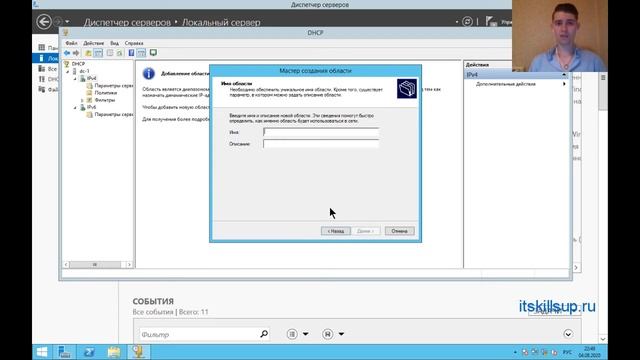Screen dimensions: 640x360
Task: Collapse the IPv6 tree node arrow
Action: [75, 108]
